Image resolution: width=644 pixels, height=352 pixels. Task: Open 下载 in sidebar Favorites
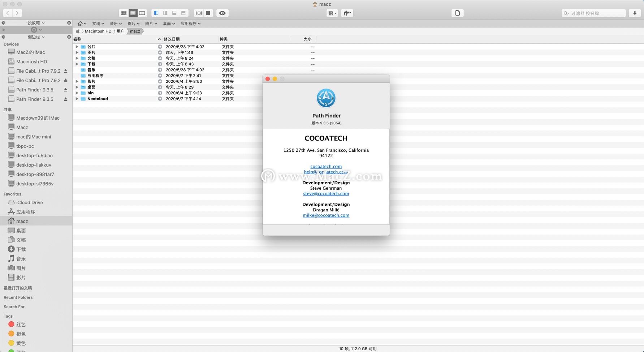36,249
